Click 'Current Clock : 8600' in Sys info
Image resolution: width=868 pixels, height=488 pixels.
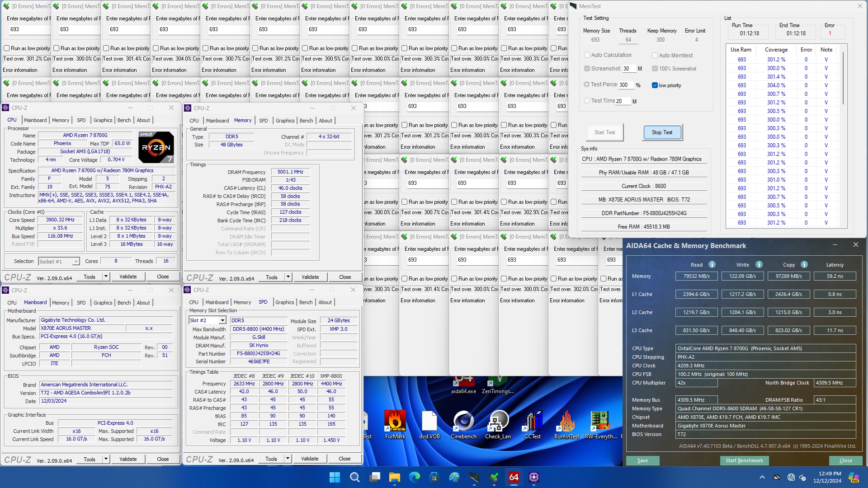(644, 186)
